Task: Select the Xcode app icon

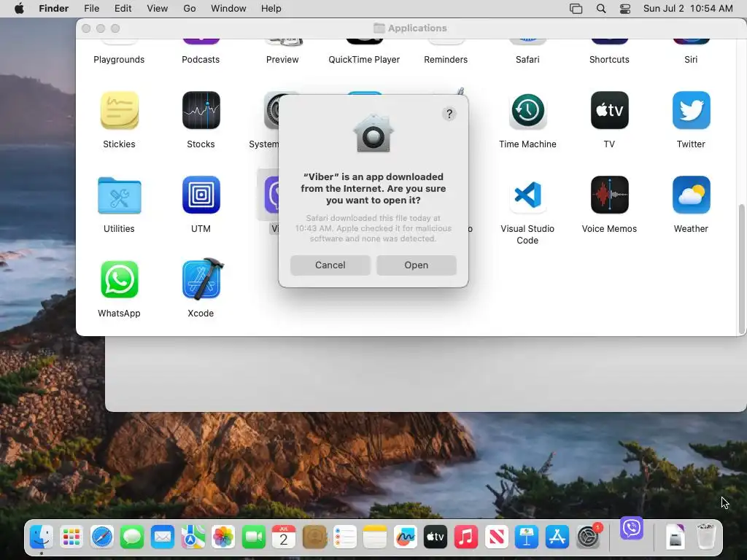Action: [x=202, y=279]
